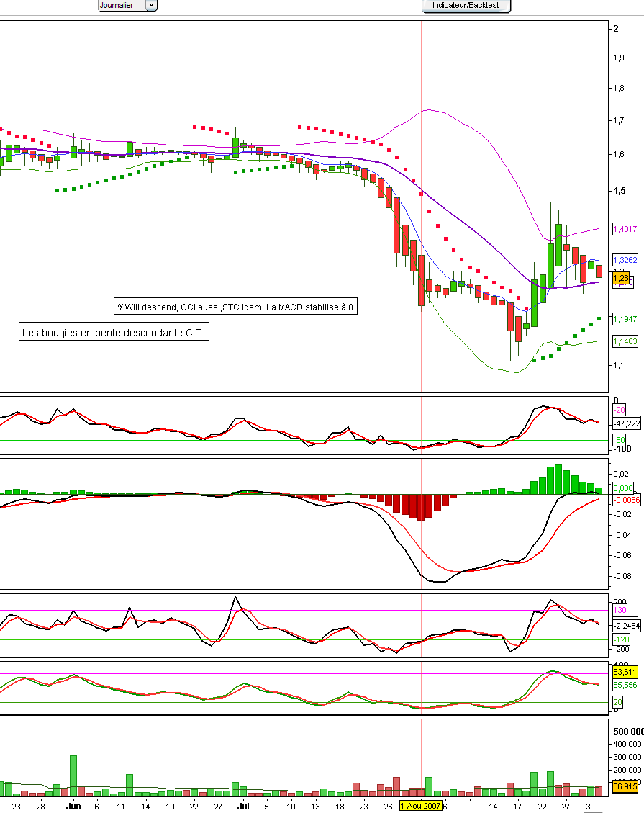Click the -47,222 Williams %R value label

pyautogui.click(x=625, y=423)
